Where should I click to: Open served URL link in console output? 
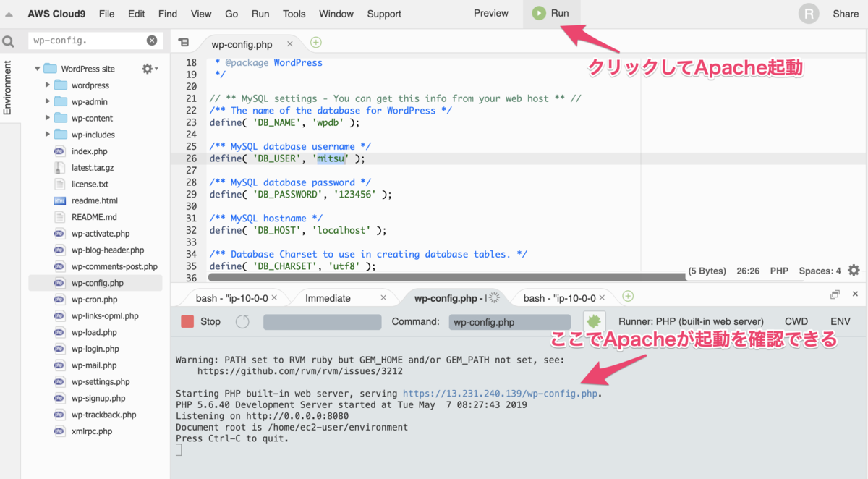[x=502, y=394]
